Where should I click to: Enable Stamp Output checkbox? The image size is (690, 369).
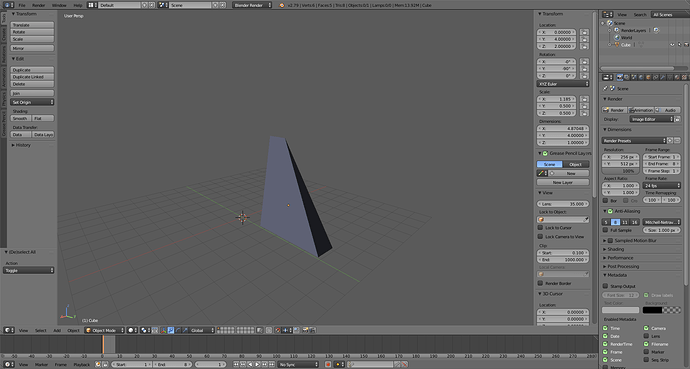[x=606, y=286]
